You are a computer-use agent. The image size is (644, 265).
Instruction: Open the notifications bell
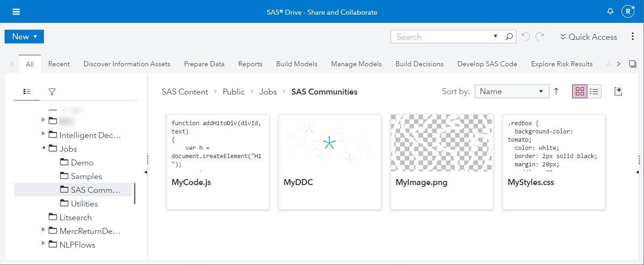click(x=610, y=12)
